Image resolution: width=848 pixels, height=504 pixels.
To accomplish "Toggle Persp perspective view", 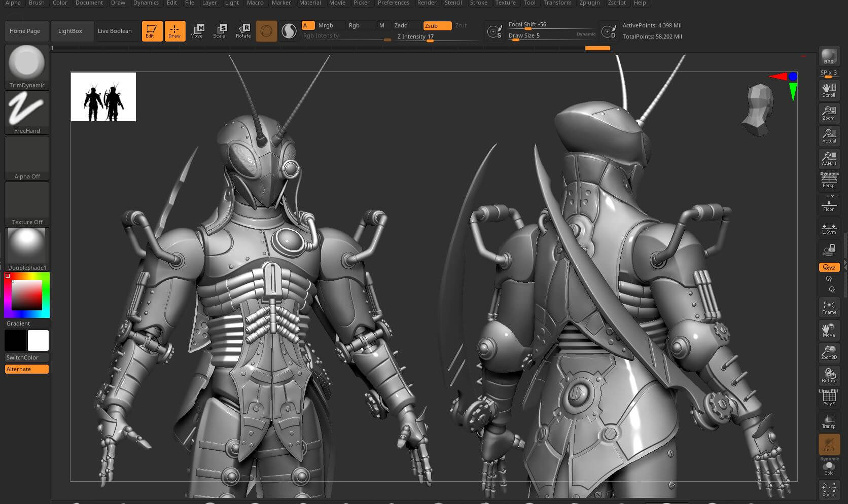I will click(829, 181).
